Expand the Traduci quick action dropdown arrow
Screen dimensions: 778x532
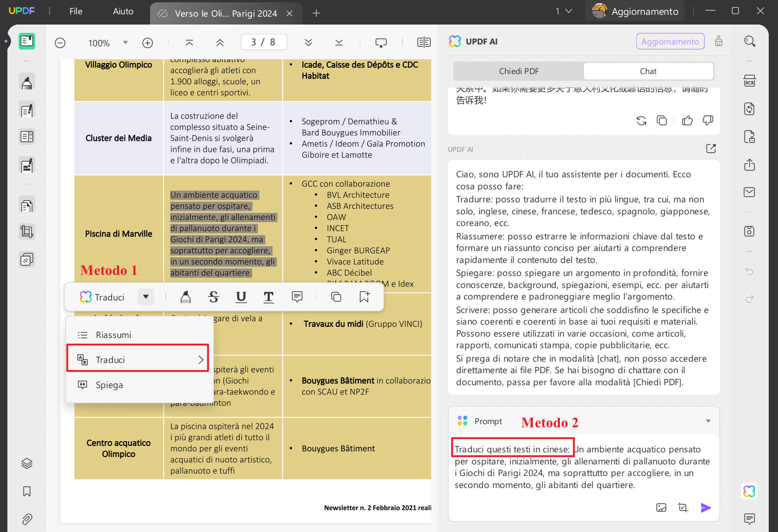146,297
